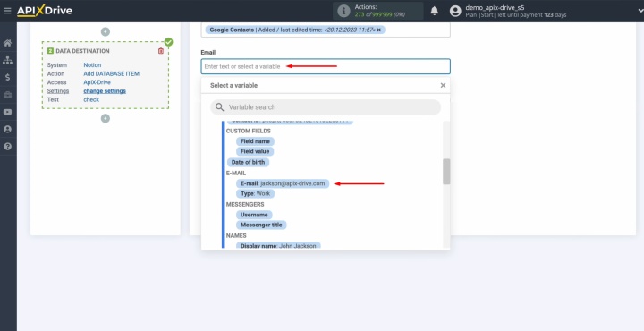Click the CUSTOM FIELDS group heading
Viewport: 644px width, 331px height.
click(248, 131)
